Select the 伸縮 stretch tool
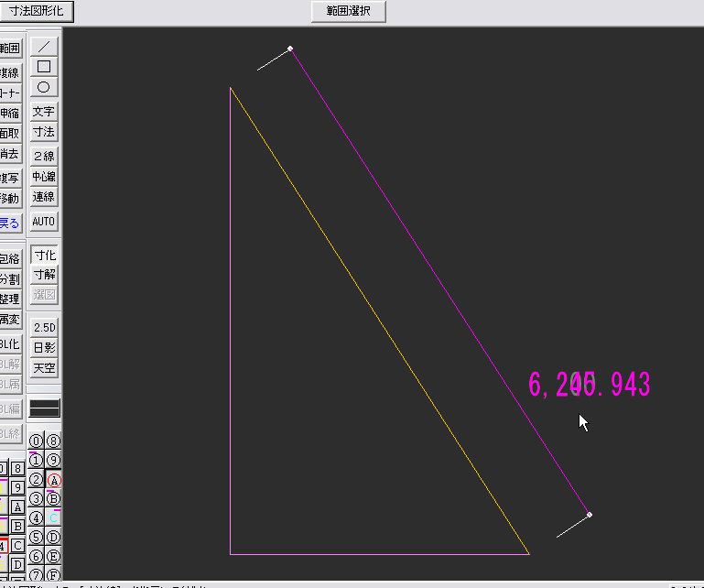Viewport: 704px width, 588px height. pos(10,114)
